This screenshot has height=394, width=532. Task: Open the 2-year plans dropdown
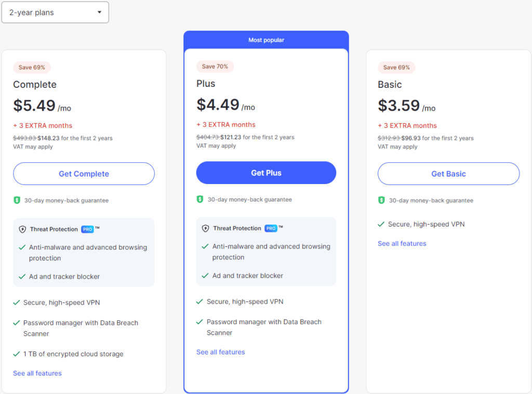tap(55, 12)
